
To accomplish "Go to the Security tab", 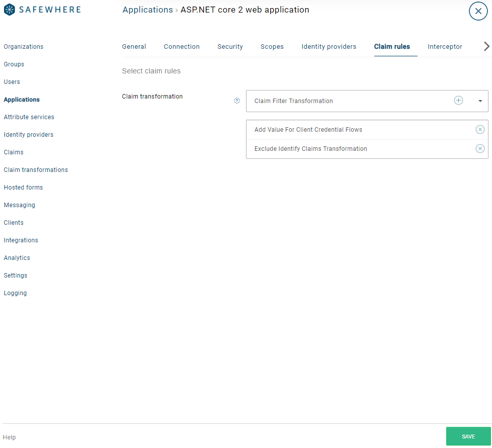I will [230, 47].
